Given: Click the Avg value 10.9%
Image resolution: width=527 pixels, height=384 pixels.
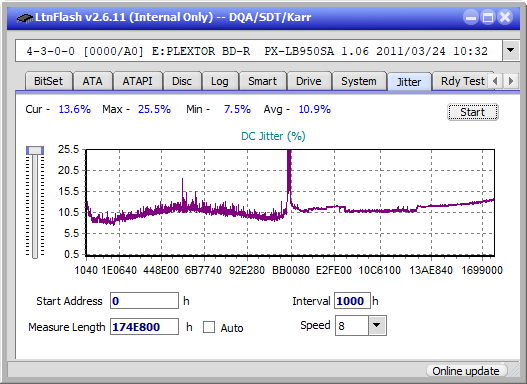Looking at the screenshot, I should [315, 109].
